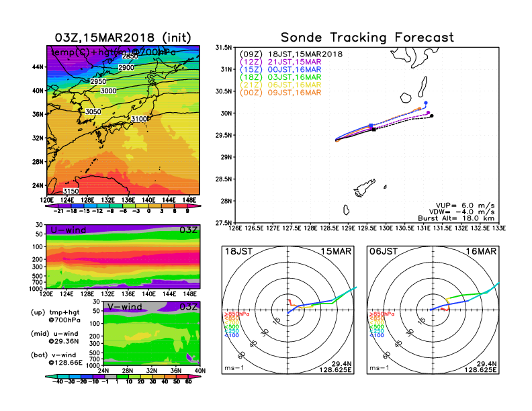Click the 2850 height contour label
This screenshot has height=411, width=532.
130,56
